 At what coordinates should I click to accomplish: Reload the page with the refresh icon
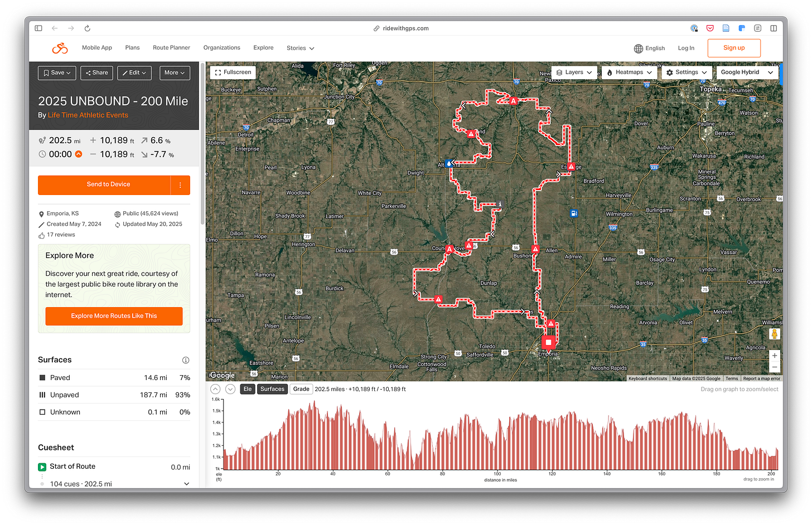[x=88, y=28]
